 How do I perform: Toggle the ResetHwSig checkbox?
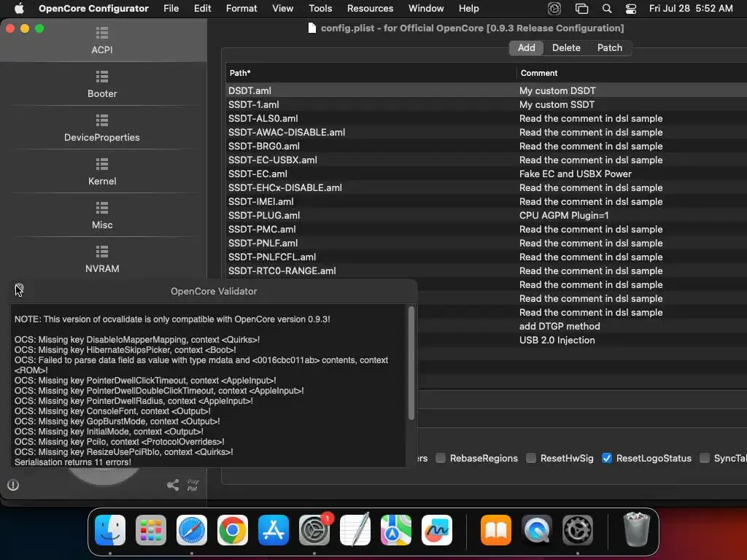531,458
